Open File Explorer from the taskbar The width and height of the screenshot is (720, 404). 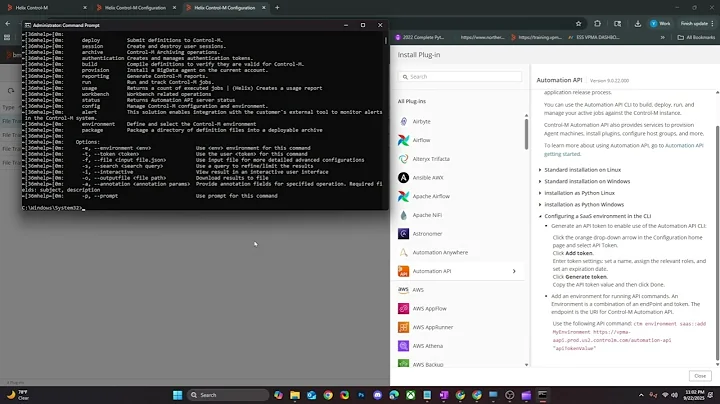point(295,395)
